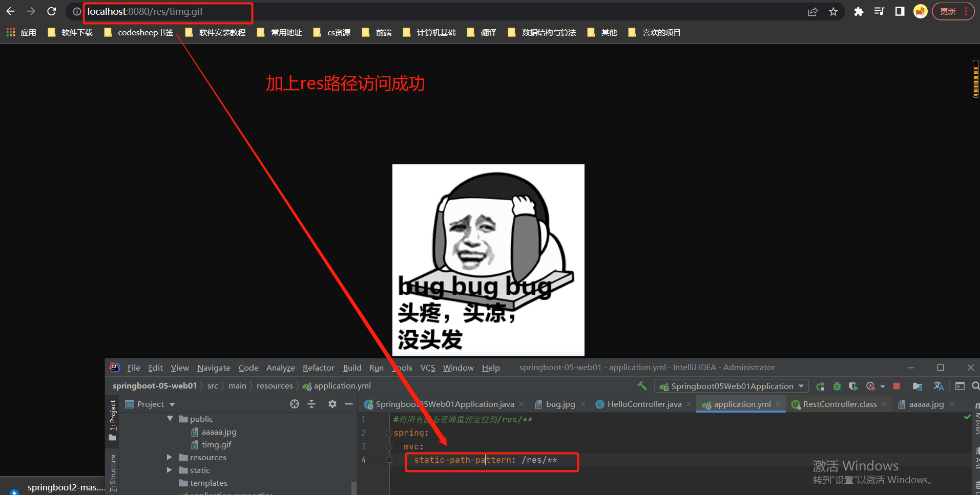Open the codesheep书签 bookmark folder

pos(139,32)
